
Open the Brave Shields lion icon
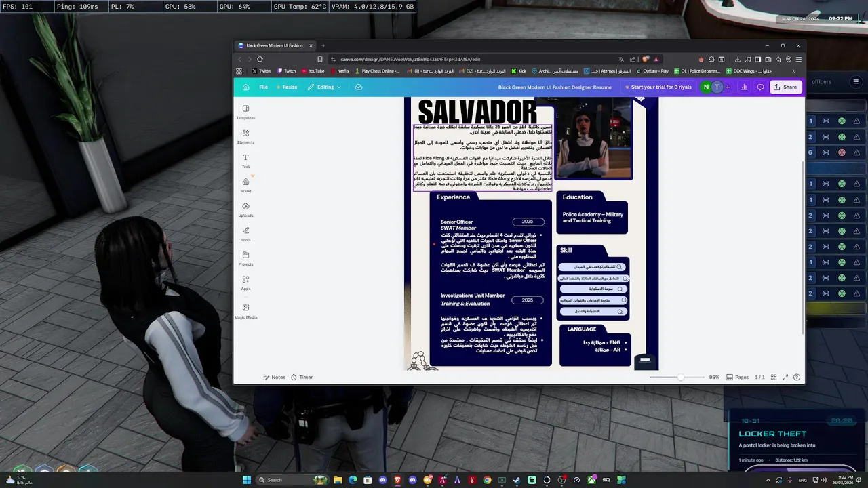(x=645, y=59)
